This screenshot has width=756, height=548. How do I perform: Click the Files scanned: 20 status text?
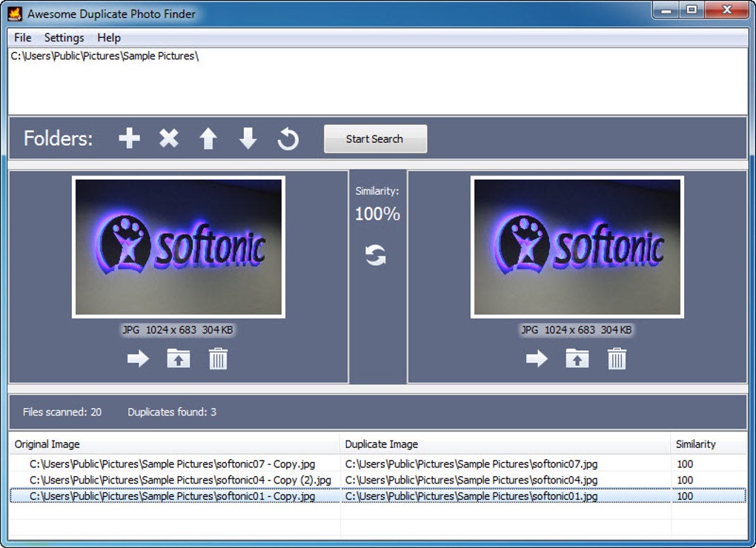[62, 412]
